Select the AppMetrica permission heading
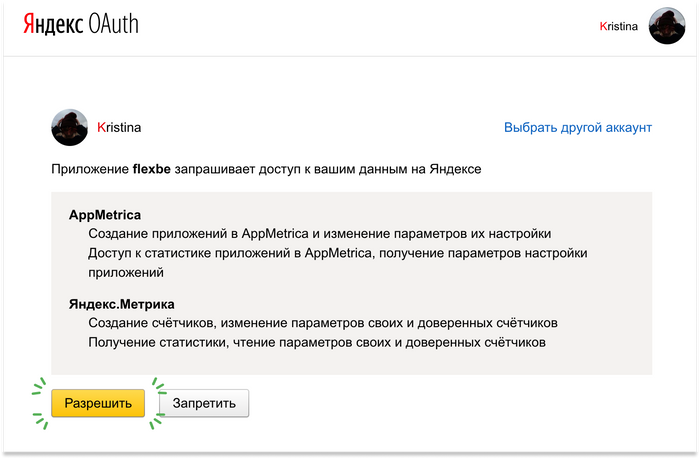 click(105, 215)
